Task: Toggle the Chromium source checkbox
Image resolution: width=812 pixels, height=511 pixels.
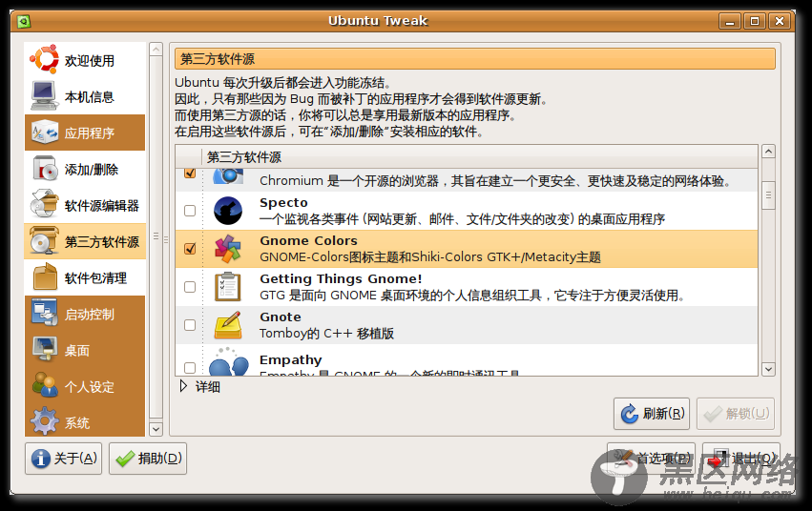Action: coord(190,173)
